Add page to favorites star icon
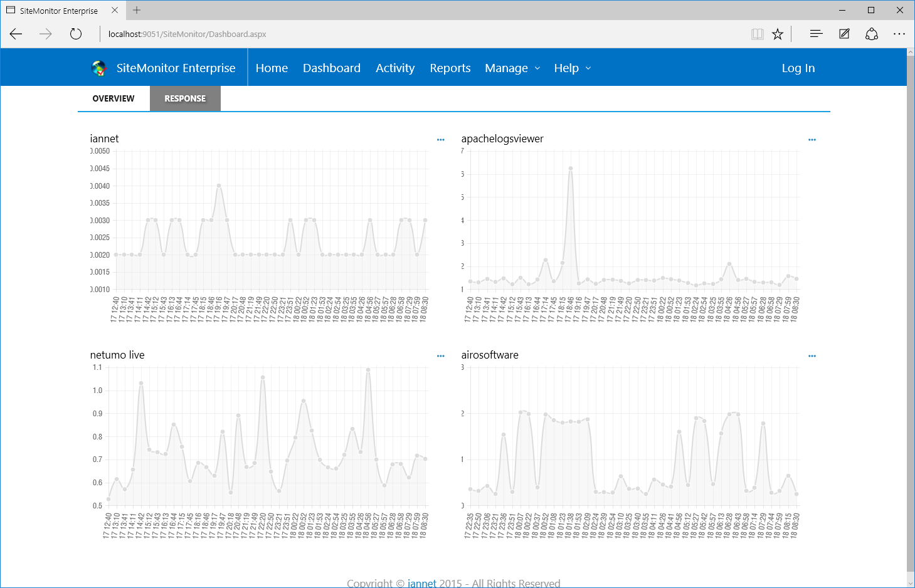 (778, 34)
